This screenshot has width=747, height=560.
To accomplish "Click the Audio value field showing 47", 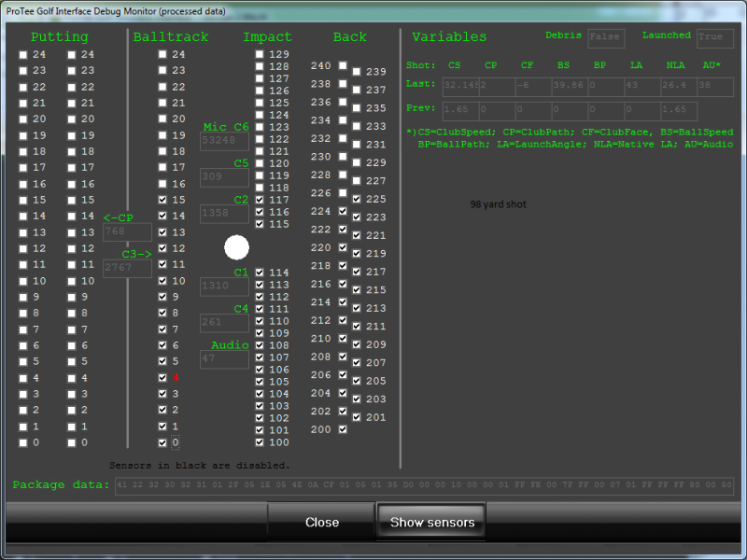I will tap(224, 359).
